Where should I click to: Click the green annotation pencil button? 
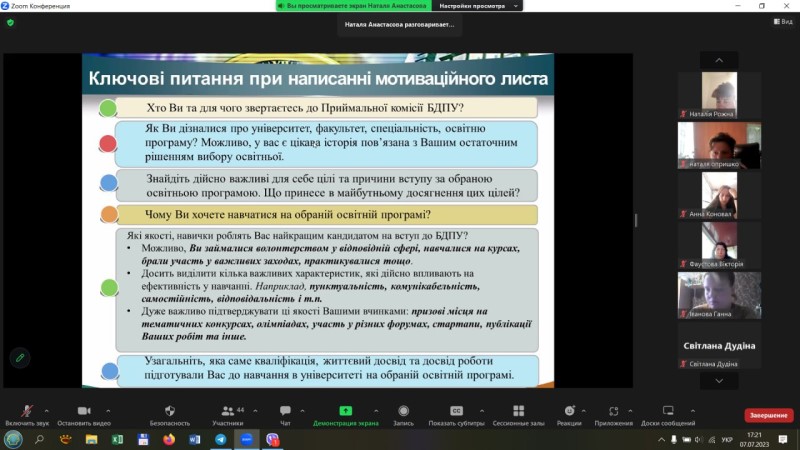point(19,357)
